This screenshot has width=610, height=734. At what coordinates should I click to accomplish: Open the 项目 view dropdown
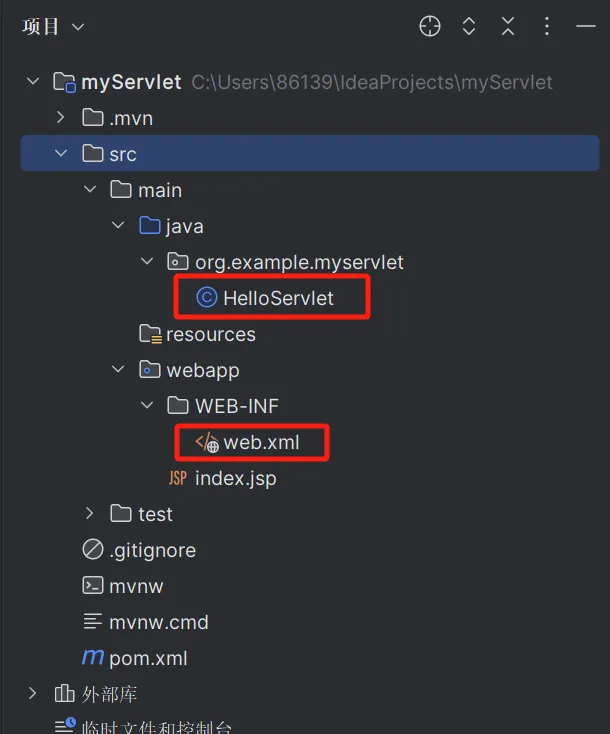(x=53, y=27)
